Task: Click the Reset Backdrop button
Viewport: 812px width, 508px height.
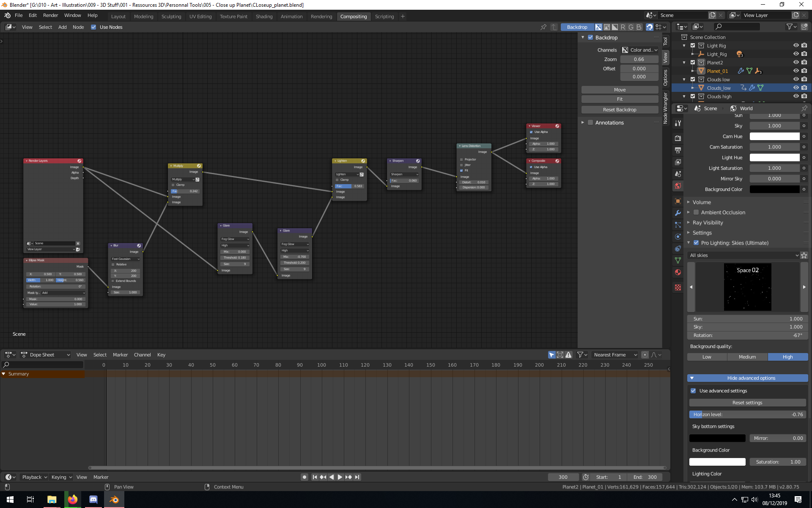Action: pos(620,110)
